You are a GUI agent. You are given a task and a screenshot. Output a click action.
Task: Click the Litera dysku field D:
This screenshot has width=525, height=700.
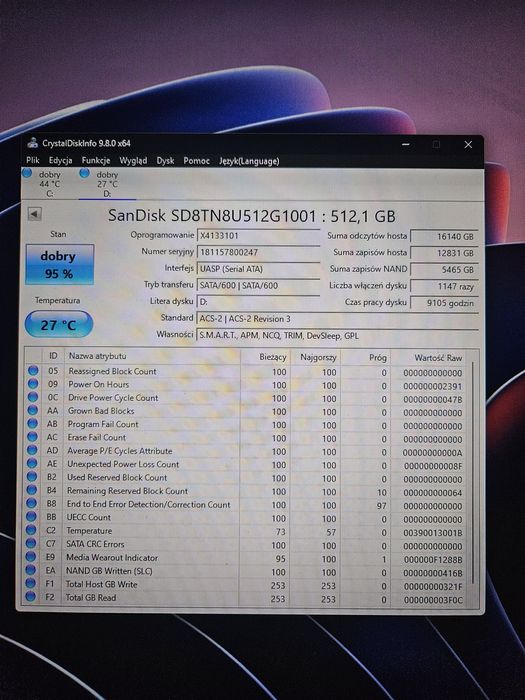[x=258, y=302]
